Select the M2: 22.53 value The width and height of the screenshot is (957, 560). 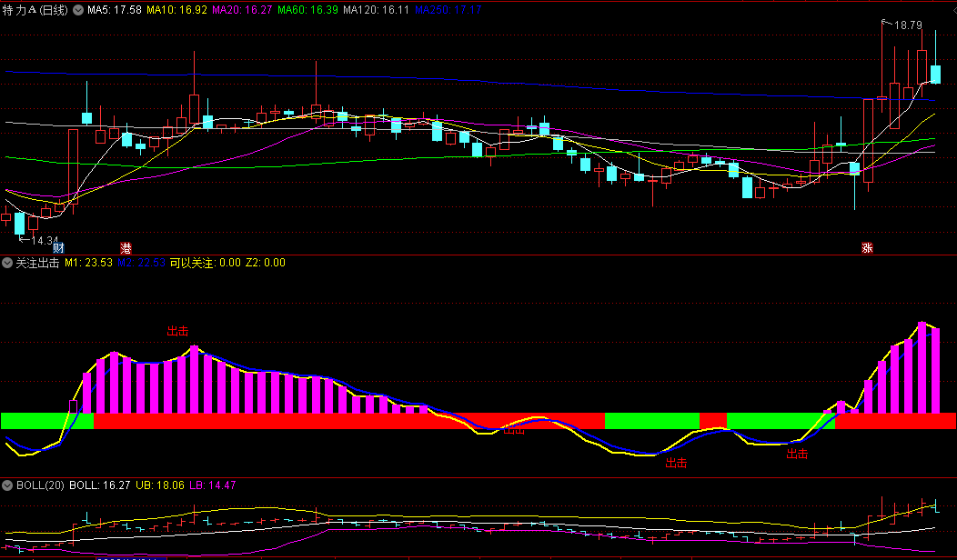tap(142, 263)
